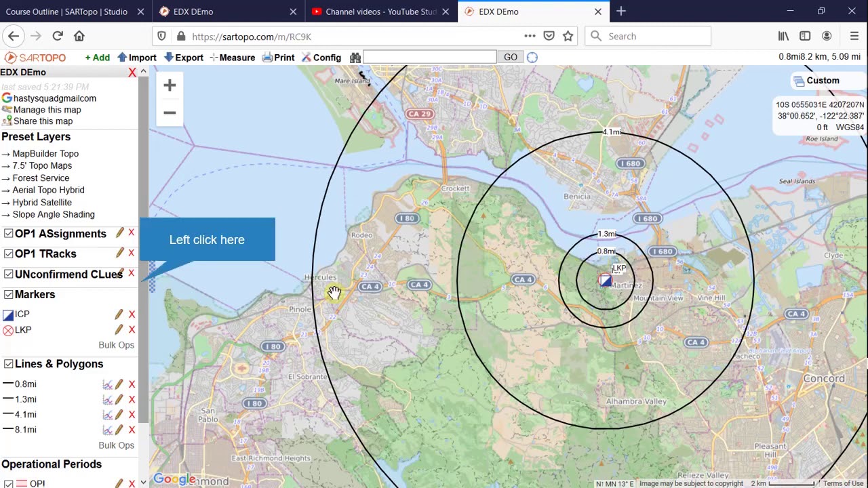Reload the page in browser

(x=58, y=37)
